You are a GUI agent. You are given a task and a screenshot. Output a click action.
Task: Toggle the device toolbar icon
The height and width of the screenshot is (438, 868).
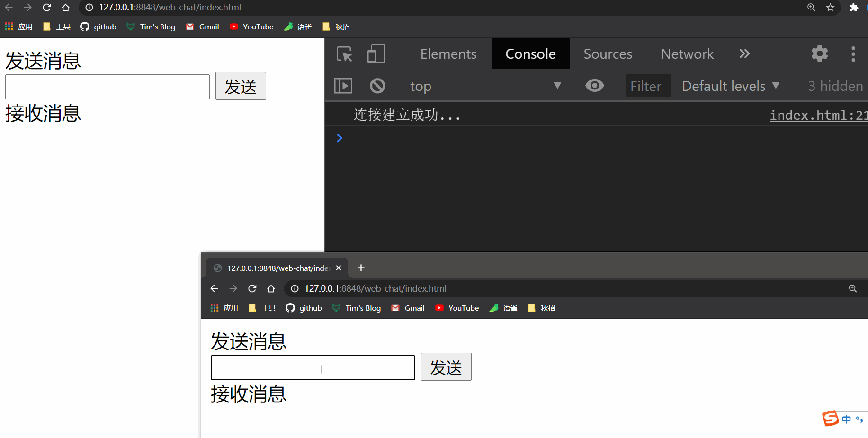(x=376, y=54)
